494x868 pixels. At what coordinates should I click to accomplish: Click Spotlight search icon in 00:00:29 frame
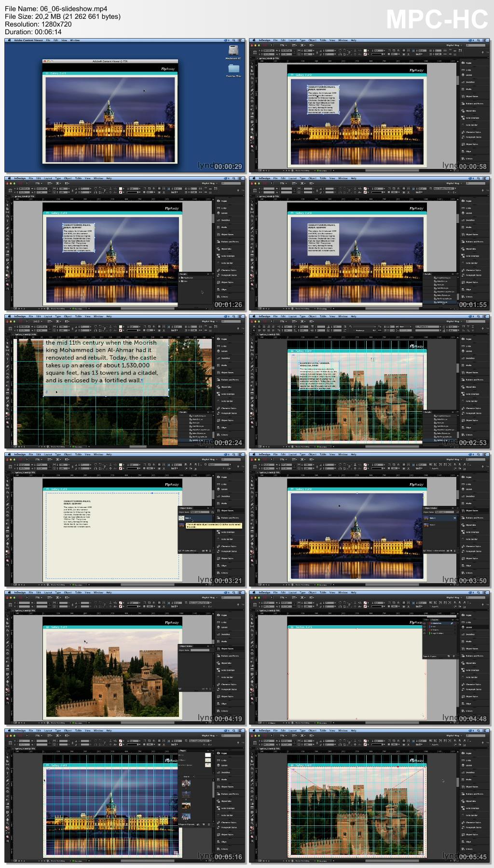(234, 40)
